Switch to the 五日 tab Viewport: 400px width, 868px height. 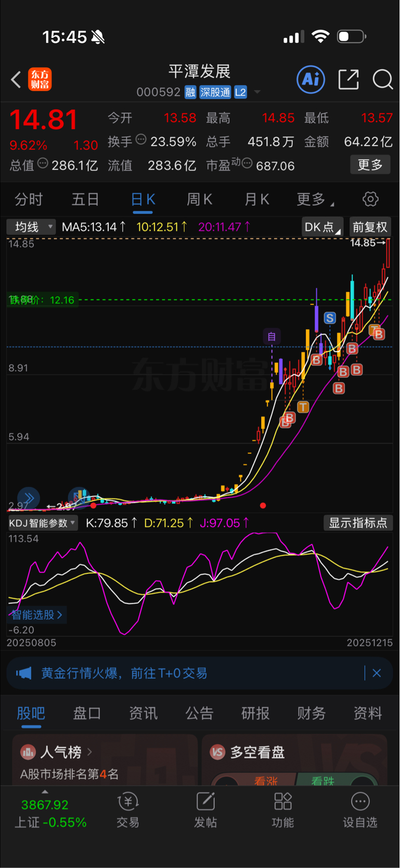point(85,199)
